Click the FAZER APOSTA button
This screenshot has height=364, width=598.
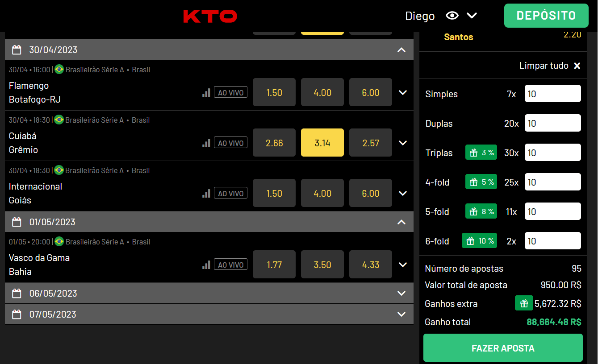tap(503, 348)
